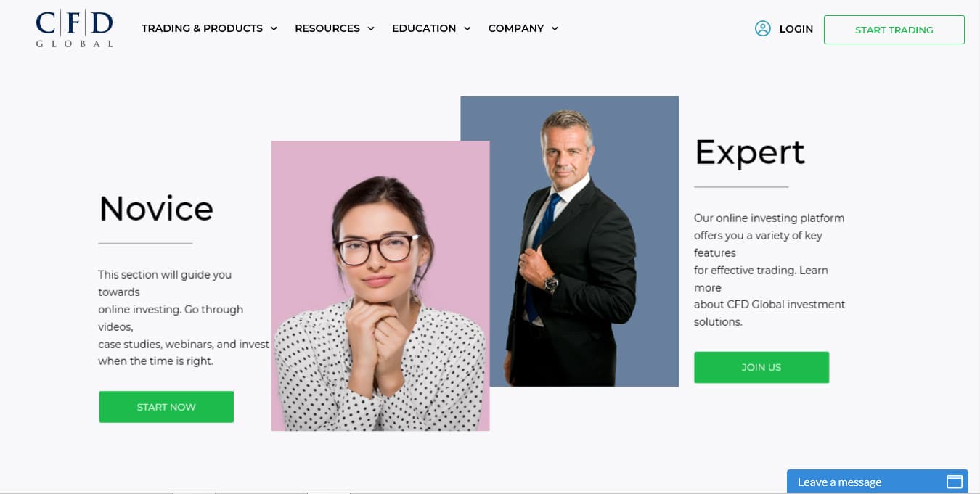Expand the Trading & Products chevron

(274, 29)
